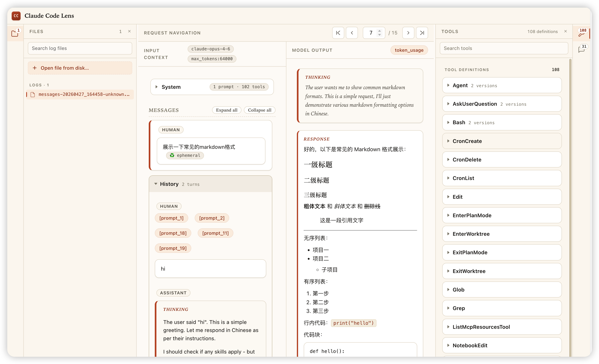Open the [prompt_11] chip

coord(215,233)
